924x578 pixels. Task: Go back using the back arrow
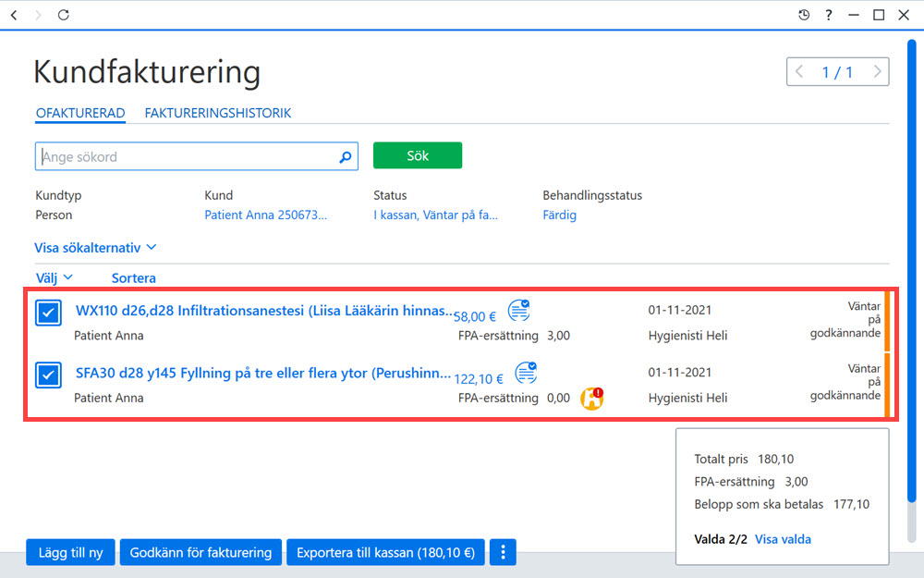click(x=14, y=15)
